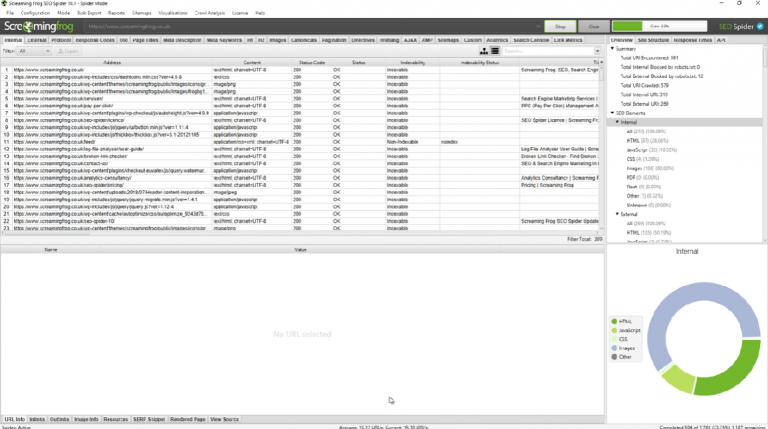The image size is (768, 429).
Task: Collapse the SEO Elements section
Action: (612, 113)
